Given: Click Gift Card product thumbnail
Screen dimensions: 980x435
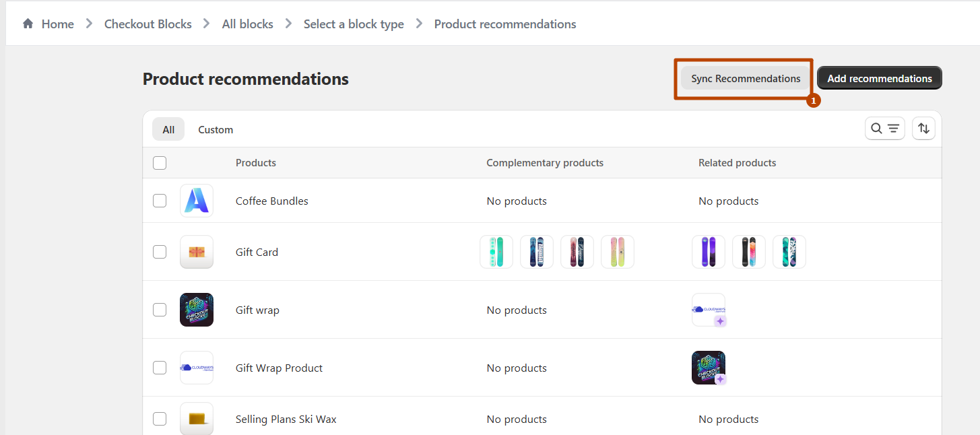Looking at the screenshot, I should pyautogui.click(x=197, y=252).
